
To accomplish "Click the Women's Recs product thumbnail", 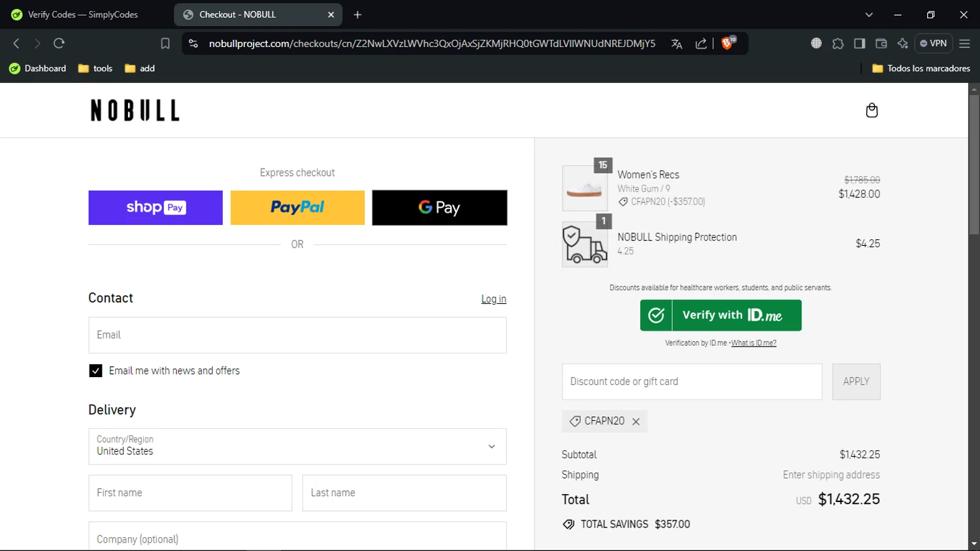I will click(585, 188).
